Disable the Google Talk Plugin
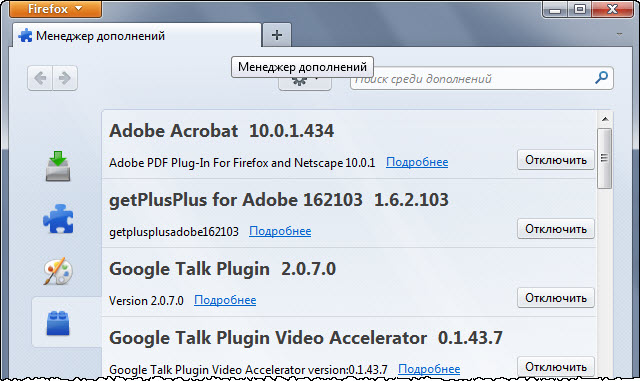The image size is (641, 381). pyautogui.click(x=556, y=298)
